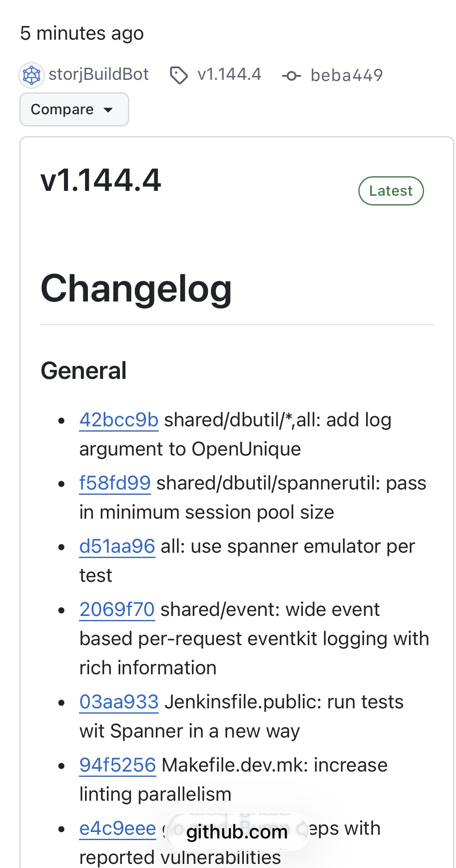Open commit 94f5256 link
The image size is (456, 868).
[x=117, y=765]
